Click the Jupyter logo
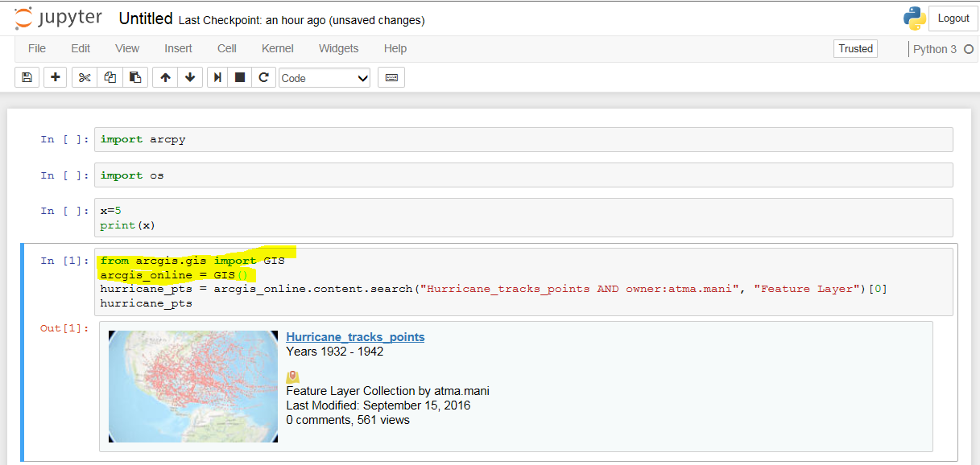The image size is (980, 465). pos(59,19)
